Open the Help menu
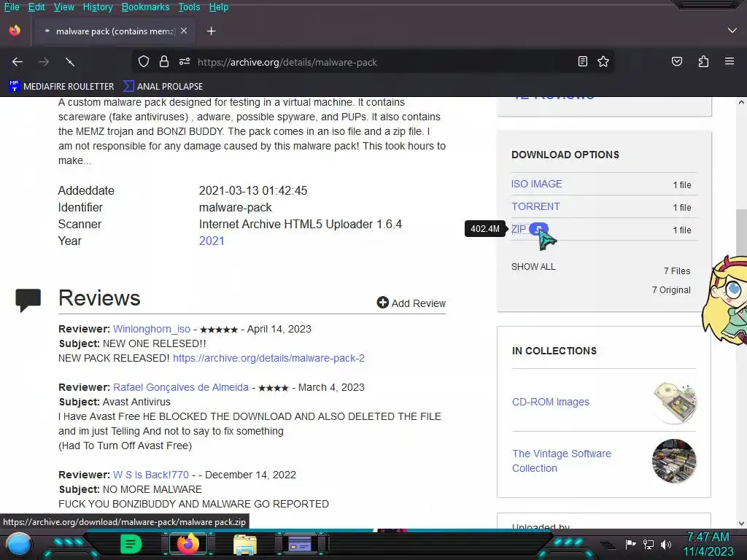 219,7
